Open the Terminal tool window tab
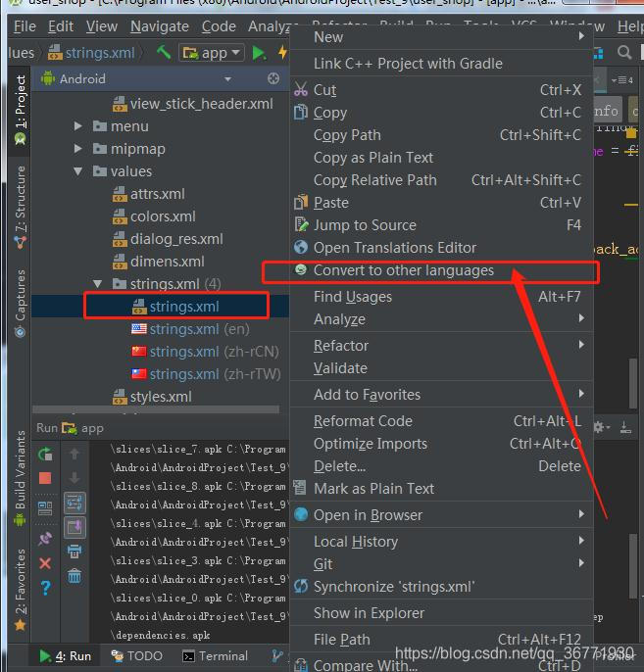This screenshot has width=644, height=672. (215, 655)
